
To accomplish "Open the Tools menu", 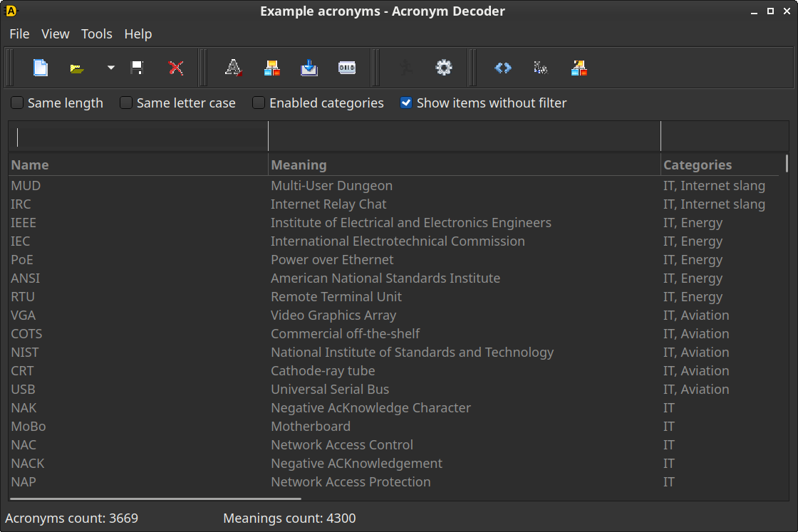I will (x=97, y=33).
